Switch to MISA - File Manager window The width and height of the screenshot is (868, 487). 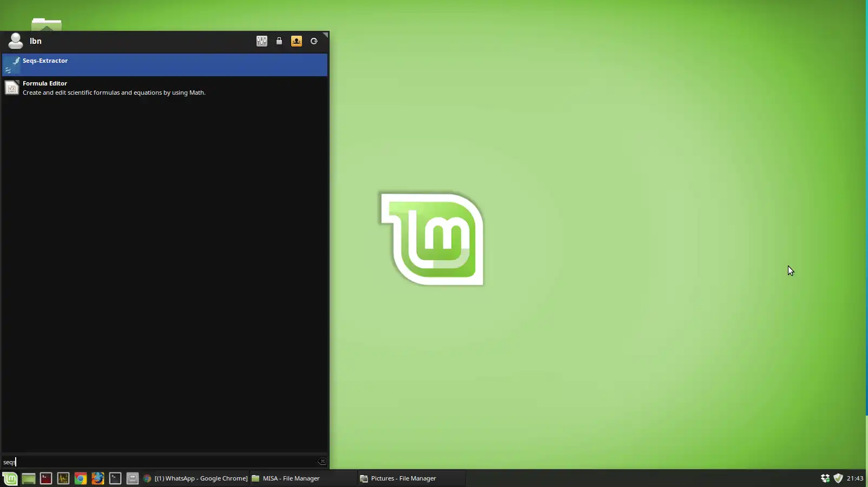(x=303, y=478)
